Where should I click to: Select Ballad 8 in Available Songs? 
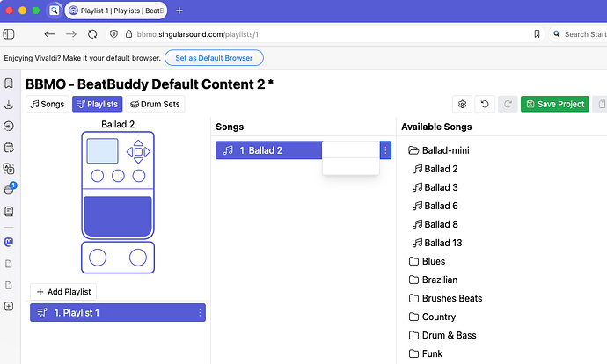coord(435,224)
